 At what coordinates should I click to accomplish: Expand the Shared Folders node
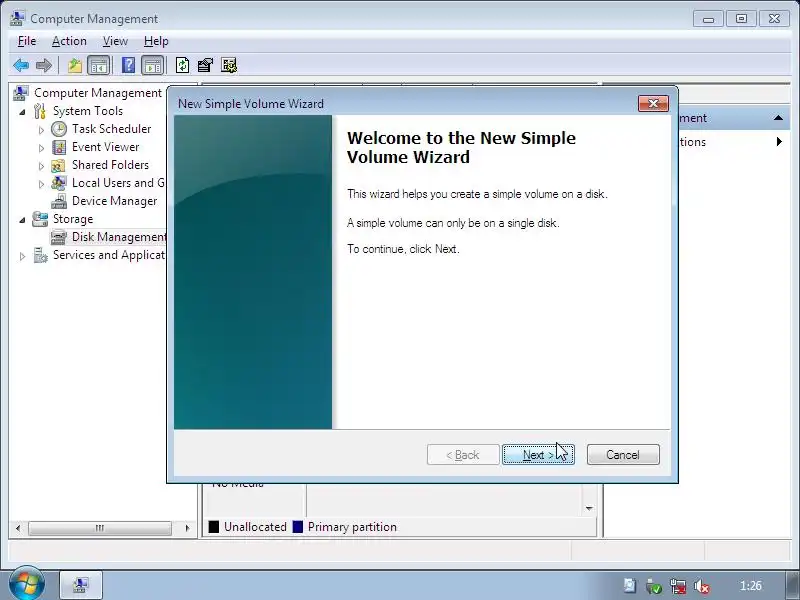41,166
